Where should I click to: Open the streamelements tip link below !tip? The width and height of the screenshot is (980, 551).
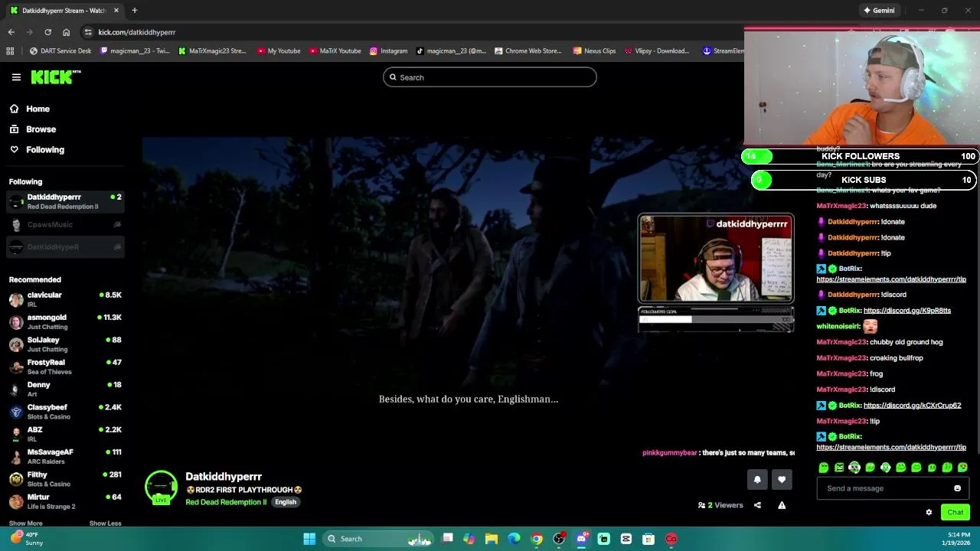pos(891,447)
